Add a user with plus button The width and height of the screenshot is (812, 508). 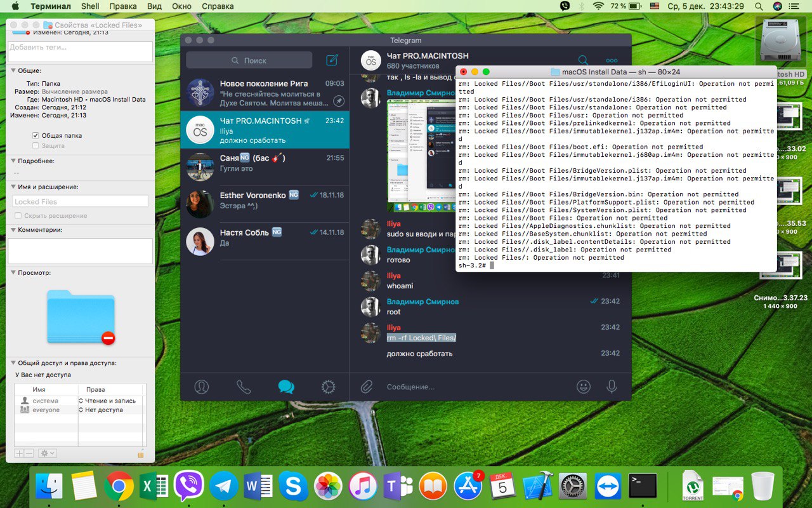(x=19, y=453)
